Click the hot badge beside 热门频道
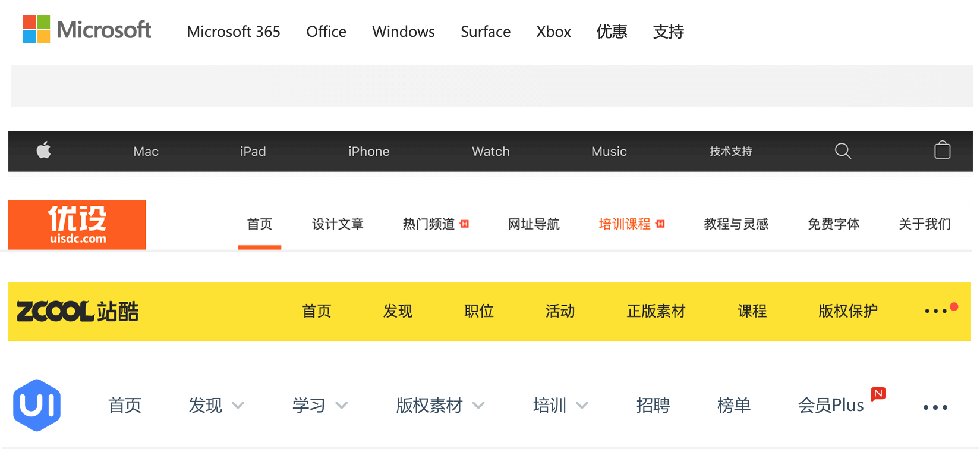 [465, 224]
